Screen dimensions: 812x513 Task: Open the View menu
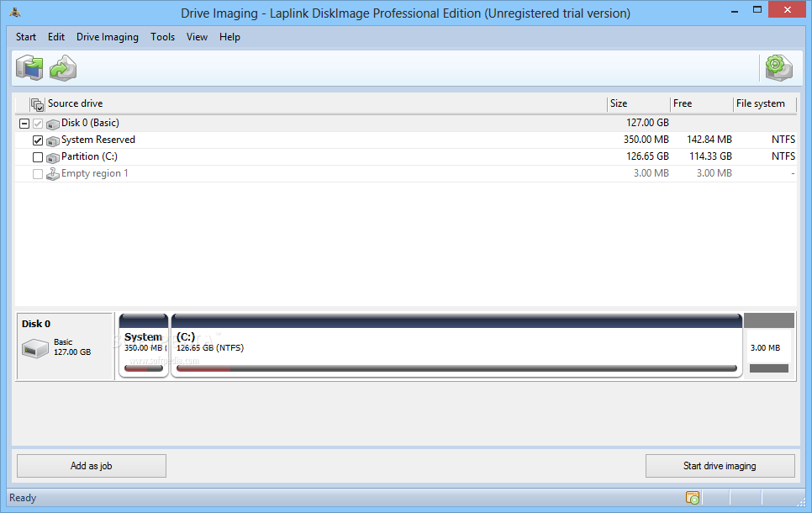coord(197,37)
